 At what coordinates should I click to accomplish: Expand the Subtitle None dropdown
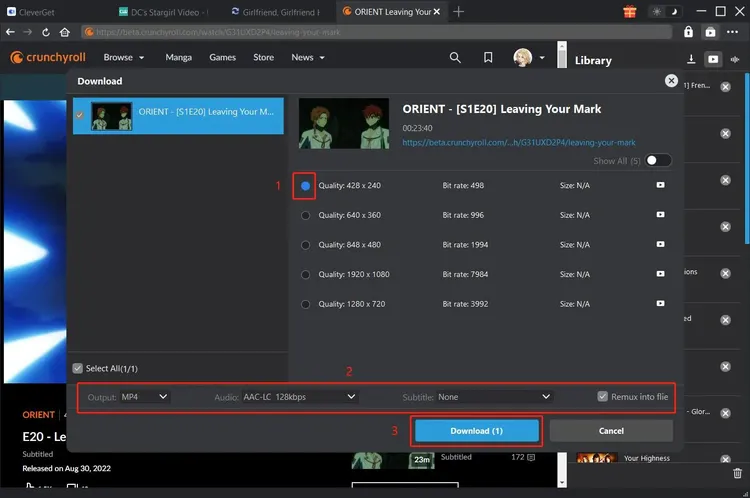pos(492,397)
